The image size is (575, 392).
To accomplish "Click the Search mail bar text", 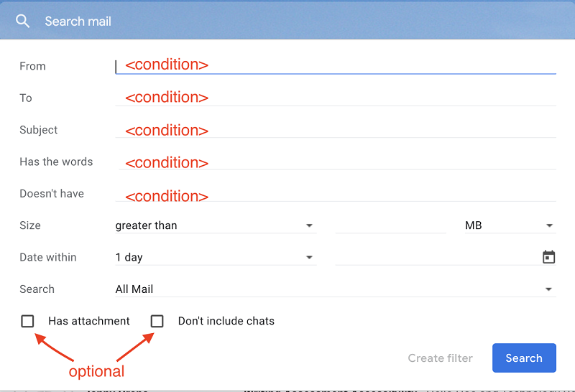I will tap(78, 22).
